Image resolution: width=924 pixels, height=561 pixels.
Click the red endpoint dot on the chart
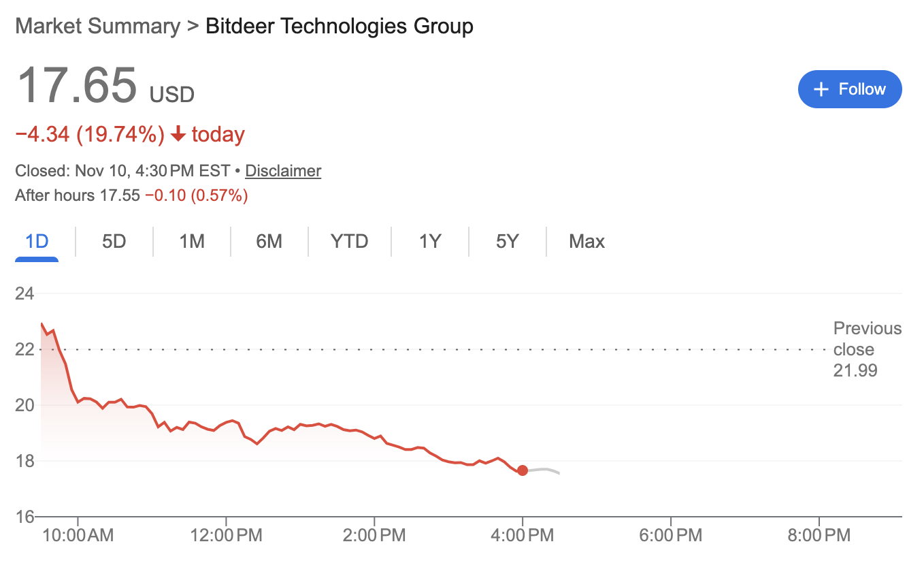(x=523, y=470)
